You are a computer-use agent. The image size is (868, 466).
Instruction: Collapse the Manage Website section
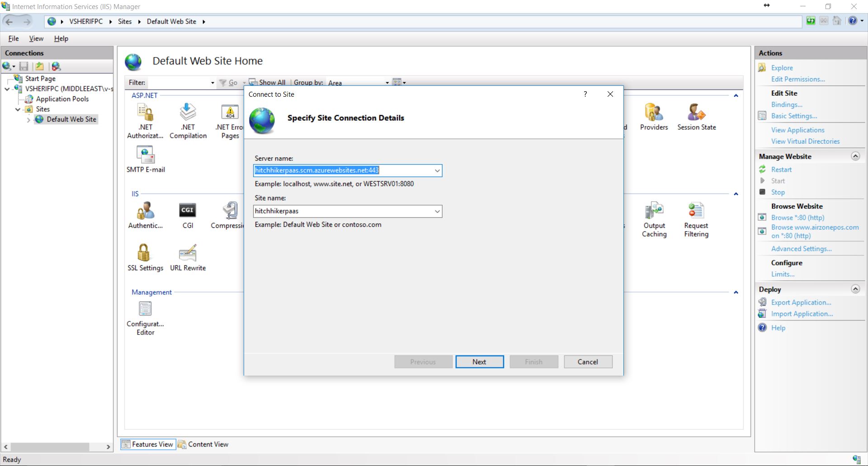click(855, 156)
